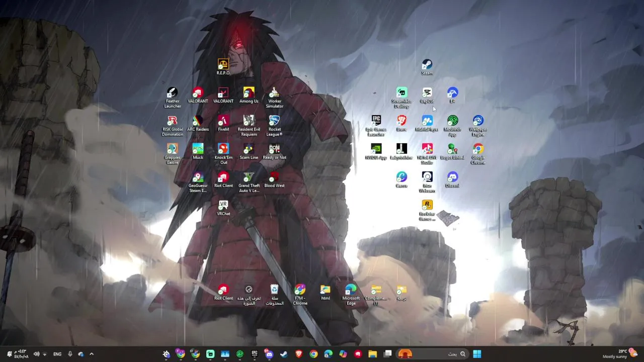The image size is (644, 362).
Task: Open Microsoft Edge from the taskbar
Action: 328,354
